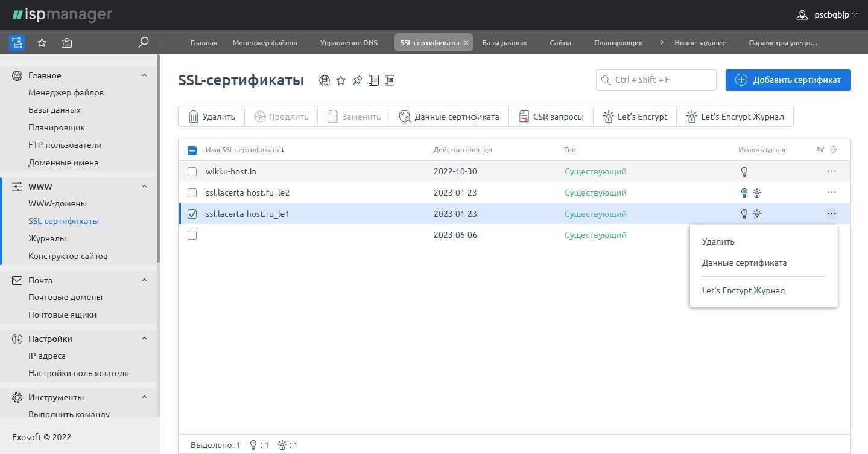
Task: Open table column settings gear icon
Action: [834, 150]
